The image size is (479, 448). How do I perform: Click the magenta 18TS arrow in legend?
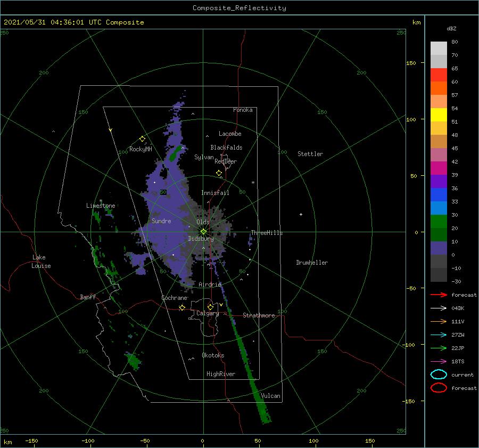pos(439,362)
